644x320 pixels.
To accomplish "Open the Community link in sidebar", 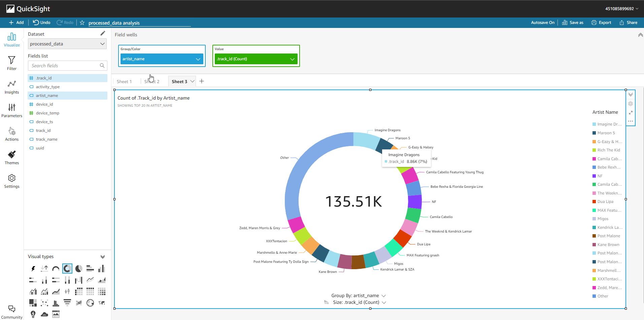I will tap(12, 312).
